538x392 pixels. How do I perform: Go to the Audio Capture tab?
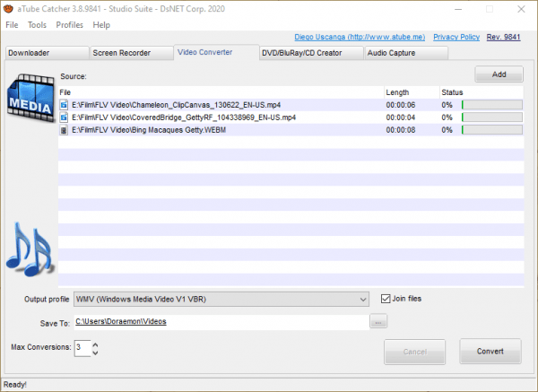(x=406, y=53)
